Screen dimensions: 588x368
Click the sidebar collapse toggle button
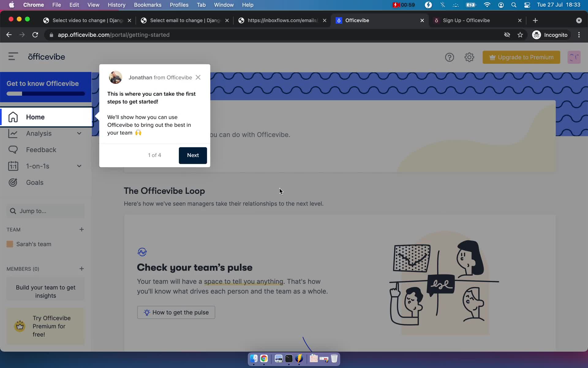(x=12, y=56)
